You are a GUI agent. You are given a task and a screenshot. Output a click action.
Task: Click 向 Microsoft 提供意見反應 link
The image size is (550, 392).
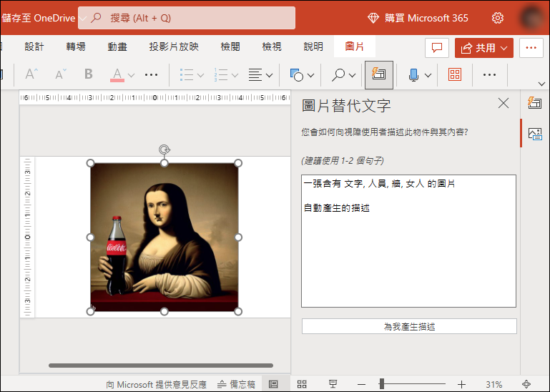click(x=156, y=384)
